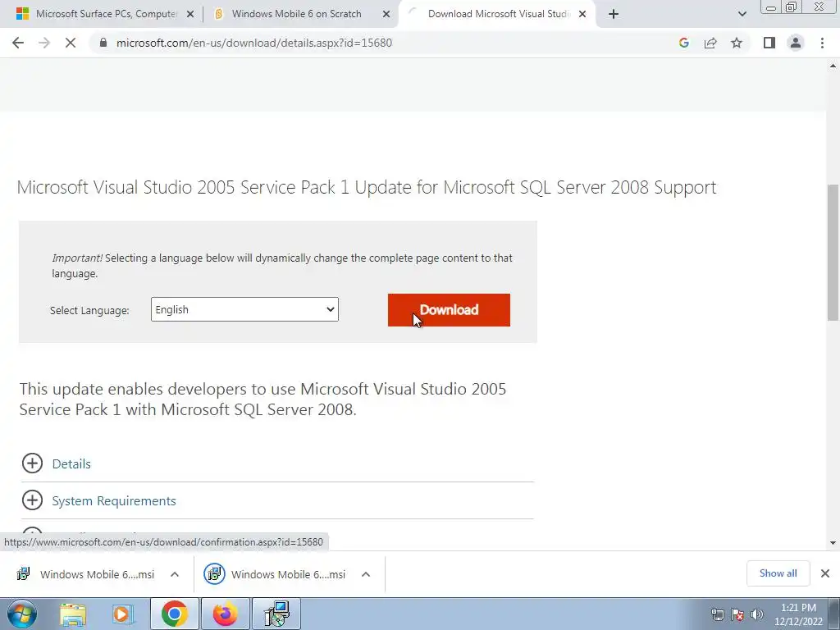Open the Windows Start orb

pos(21,614)
